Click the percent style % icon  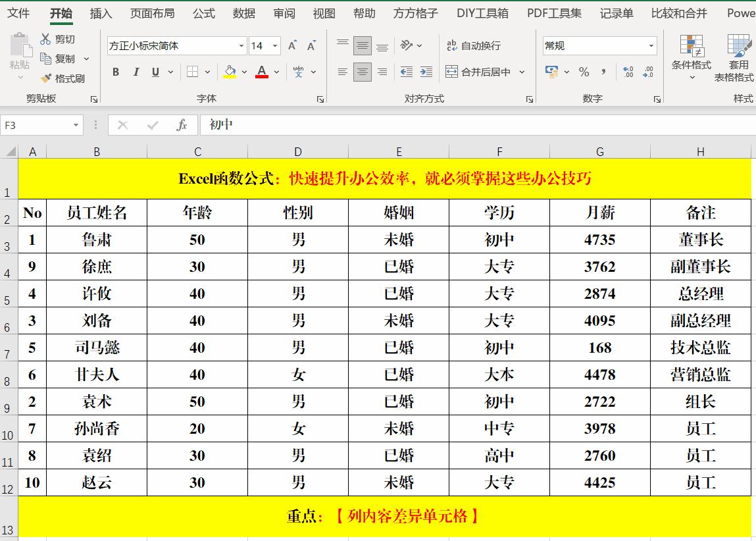[x=583, y=72]
